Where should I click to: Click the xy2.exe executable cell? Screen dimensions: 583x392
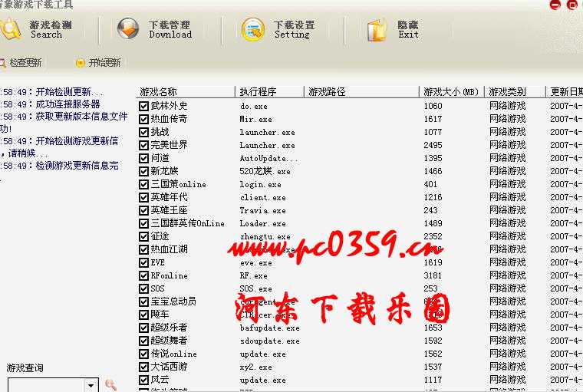pos(256,367)
